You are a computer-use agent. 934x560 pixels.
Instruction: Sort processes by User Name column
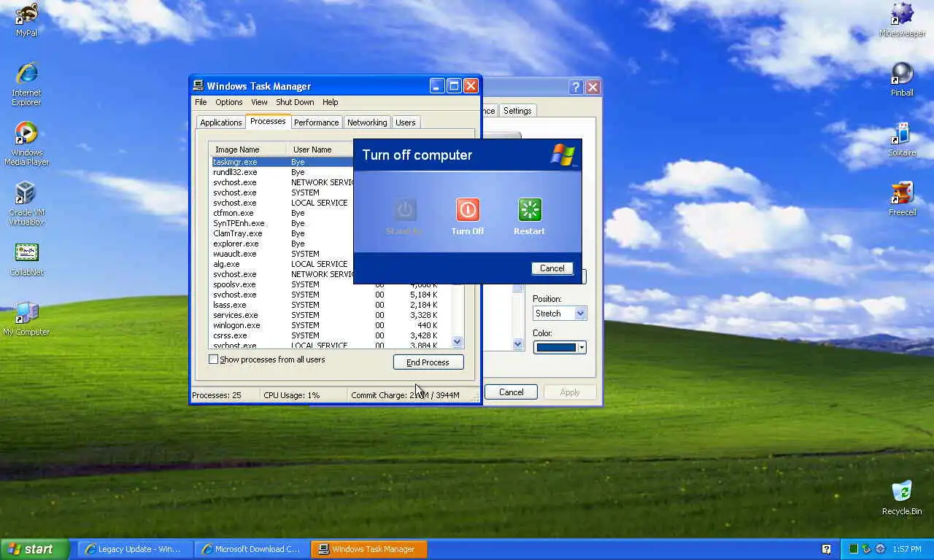[x=320, y=149]
